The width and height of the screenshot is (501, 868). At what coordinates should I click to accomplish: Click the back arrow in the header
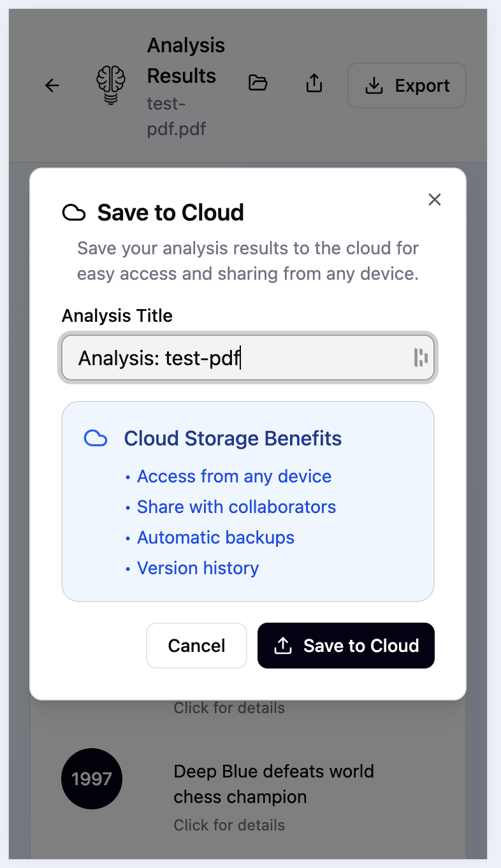(x=52, y=85)
